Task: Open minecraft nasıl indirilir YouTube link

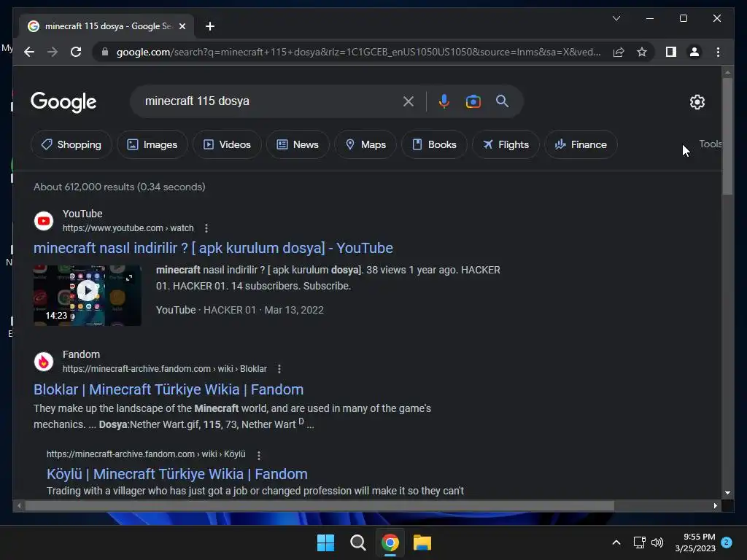Action: 213,248
